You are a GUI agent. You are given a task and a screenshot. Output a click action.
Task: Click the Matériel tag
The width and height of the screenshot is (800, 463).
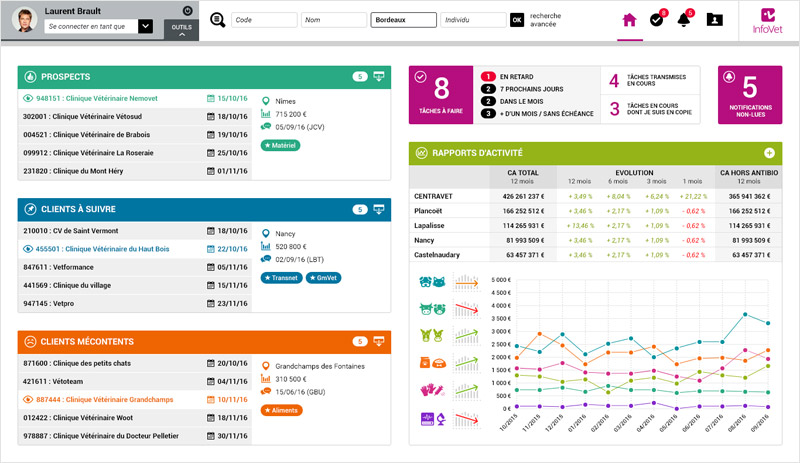(280, 145)
